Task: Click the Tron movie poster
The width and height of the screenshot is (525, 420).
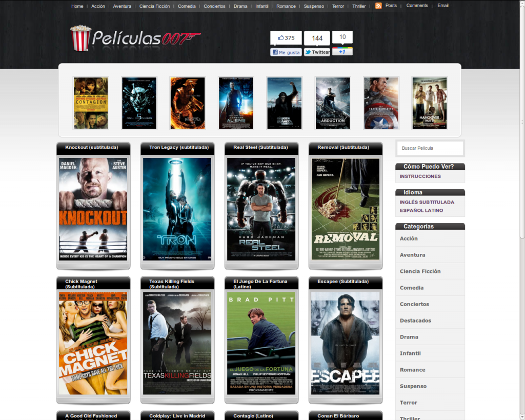Action: point(177,209)
